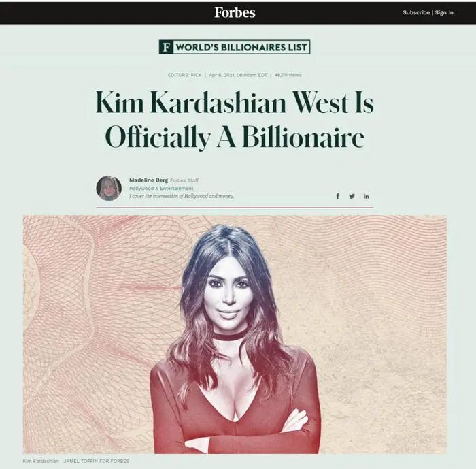
Task: Click the Jamel Toppin photo credit
Action: (x=97, y=461)
